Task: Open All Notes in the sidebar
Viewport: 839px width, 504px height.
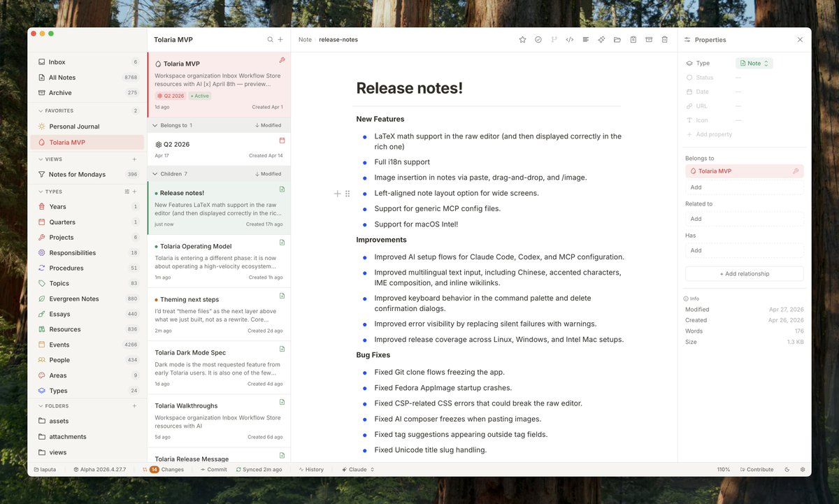Action: pos(87,78)
